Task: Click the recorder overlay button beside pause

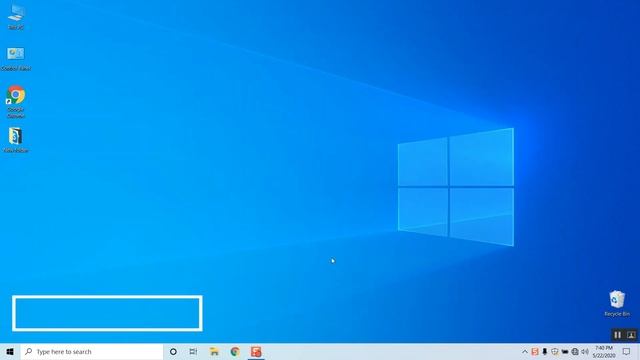Action: (631, 335)
